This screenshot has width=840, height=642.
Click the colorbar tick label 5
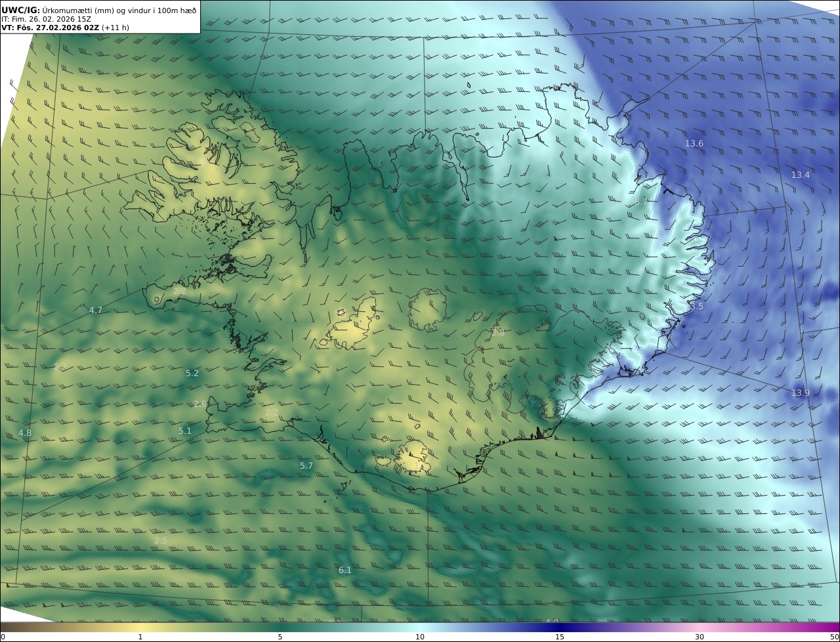pos(280,637)
